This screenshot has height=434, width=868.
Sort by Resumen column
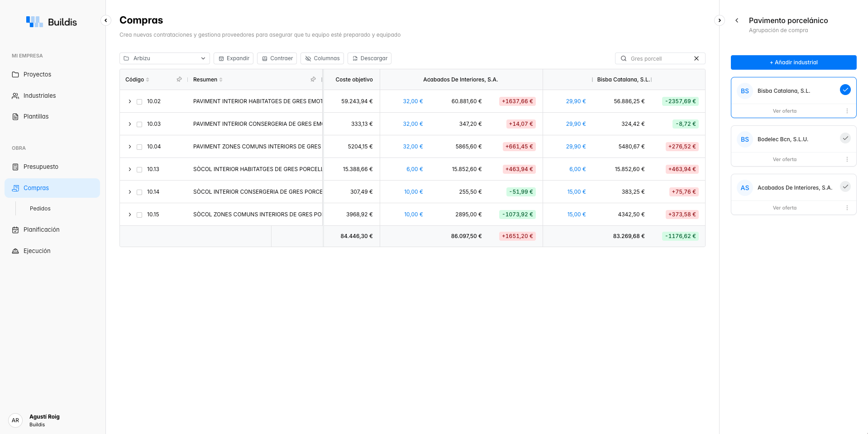[x=221, y=80]
